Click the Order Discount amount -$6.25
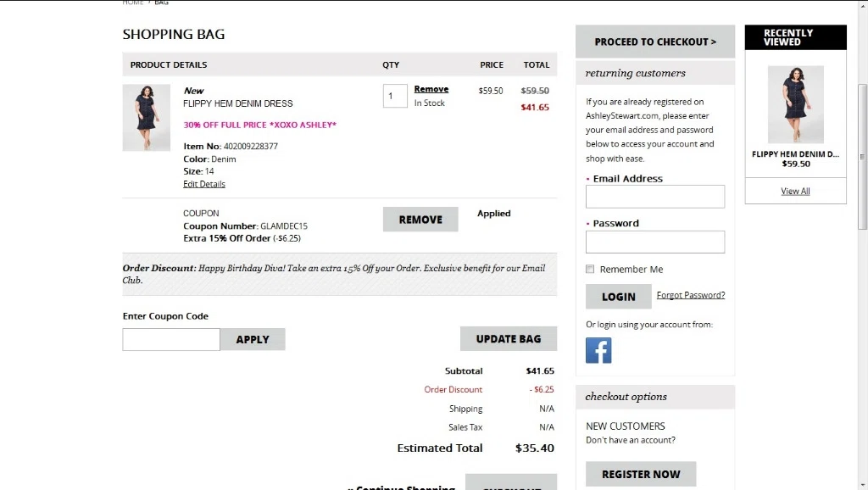The image size is (868, 490). (x=542, y=389)
